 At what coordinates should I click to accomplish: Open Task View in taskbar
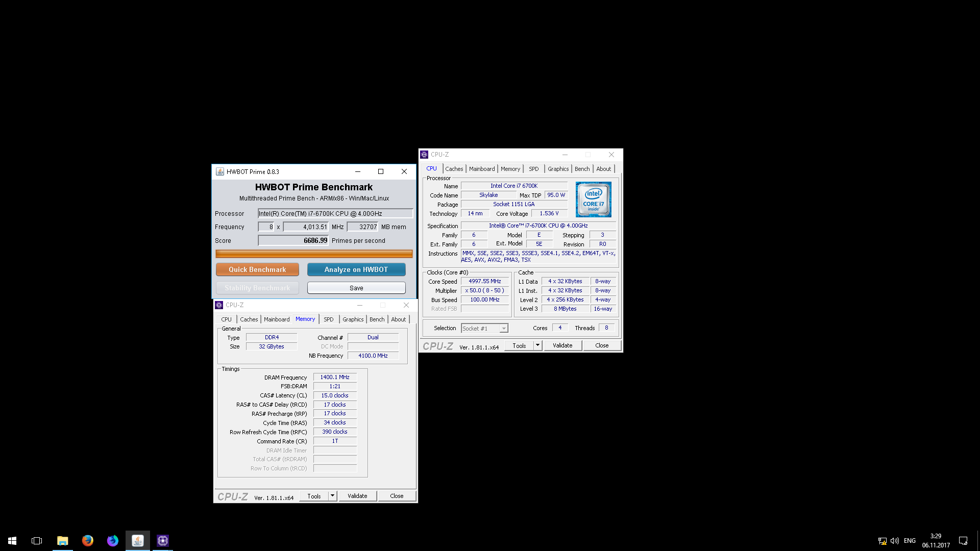37,540
